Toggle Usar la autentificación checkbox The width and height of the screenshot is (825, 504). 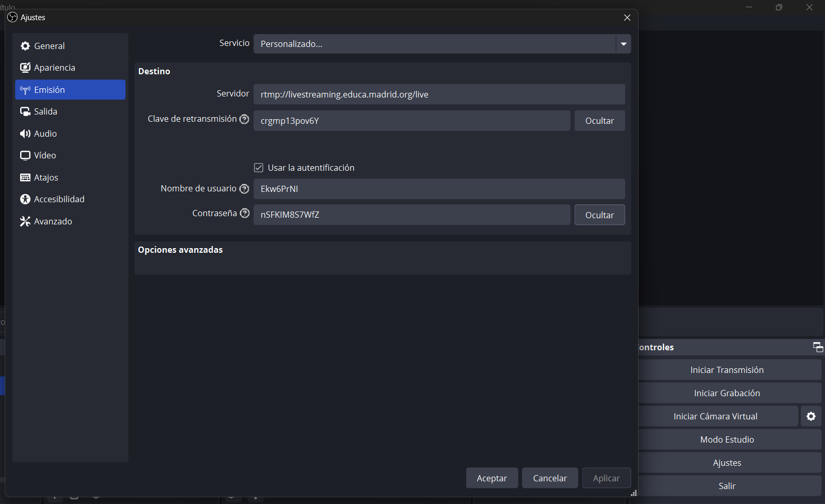(259, 168)
